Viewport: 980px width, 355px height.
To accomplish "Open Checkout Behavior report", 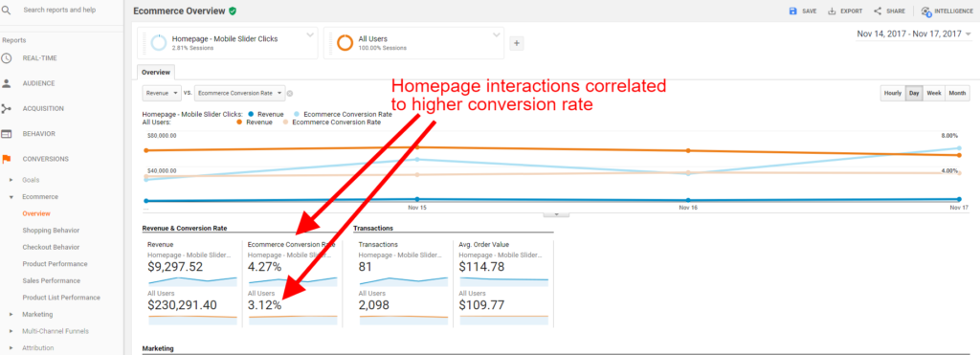I will tap(51, 248).
